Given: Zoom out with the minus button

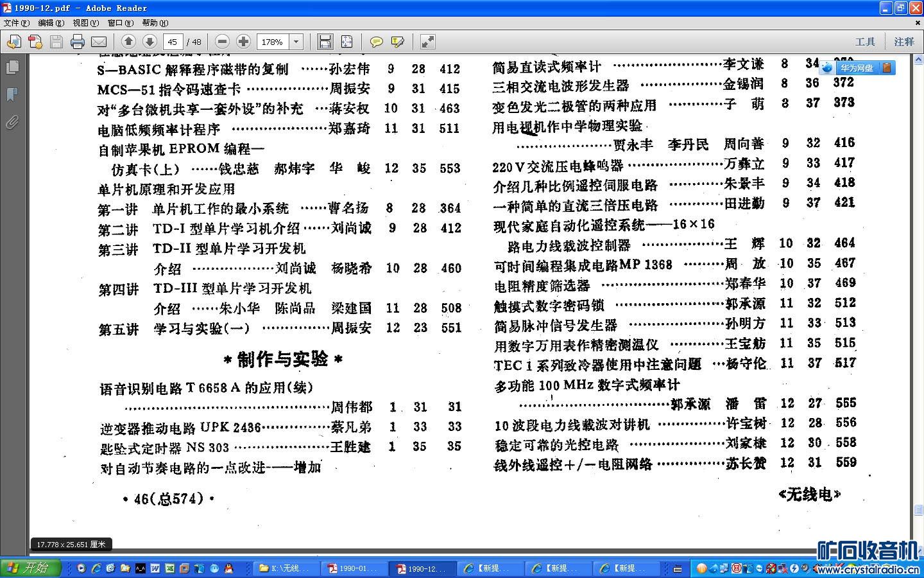Looking at the screenshot, I should click(223, 42).
